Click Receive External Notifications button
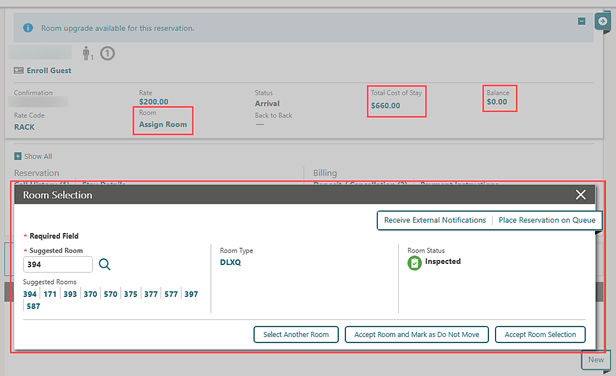Viewport: 616px width, 376px height. [435, 220]
